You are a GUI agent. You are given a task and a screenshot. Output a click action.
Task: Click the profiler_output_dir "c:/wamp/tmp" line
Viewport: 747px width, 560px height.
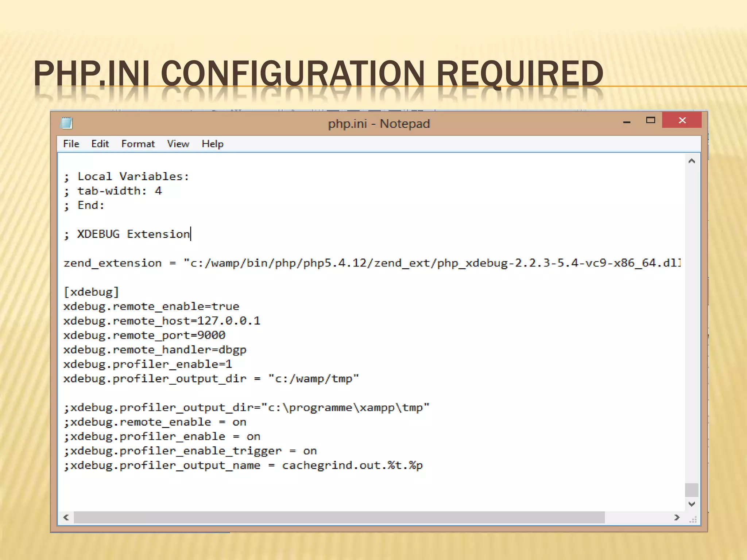pyautogui.click(x=211, y=379)
